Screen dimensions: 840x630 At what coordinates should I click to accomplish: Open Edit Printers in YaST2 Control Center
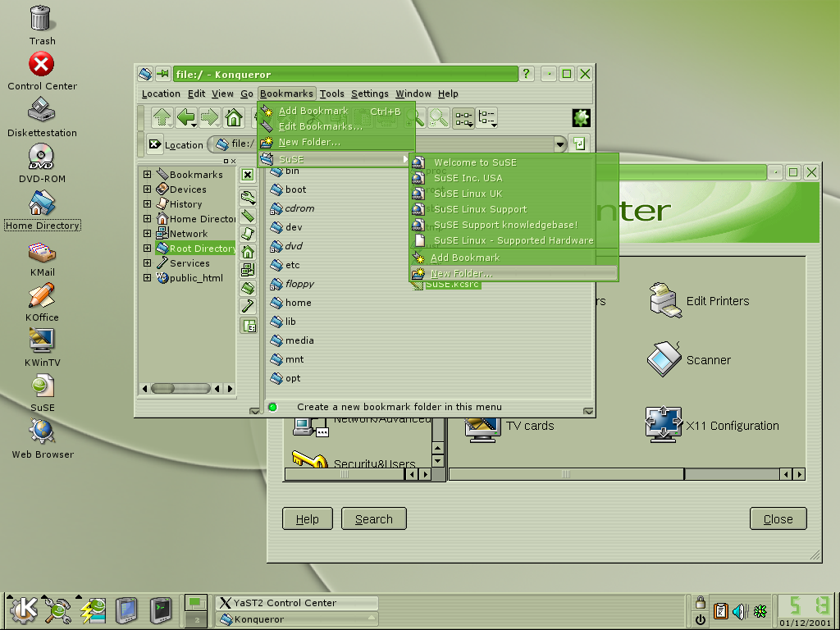click(699, 300)
